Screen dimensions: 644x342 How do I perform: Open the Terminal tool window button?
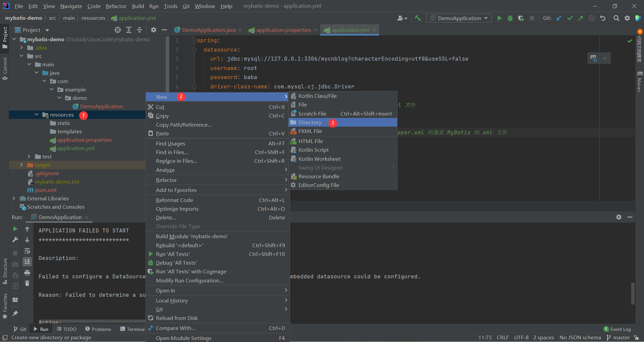pyautogui.click(x=132, y=329)
